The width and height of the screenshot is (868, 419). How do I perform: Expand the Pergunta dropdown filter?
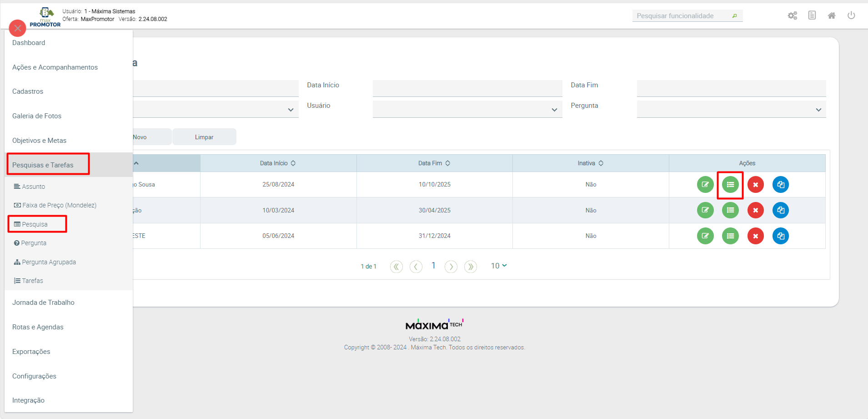point(731,110)
